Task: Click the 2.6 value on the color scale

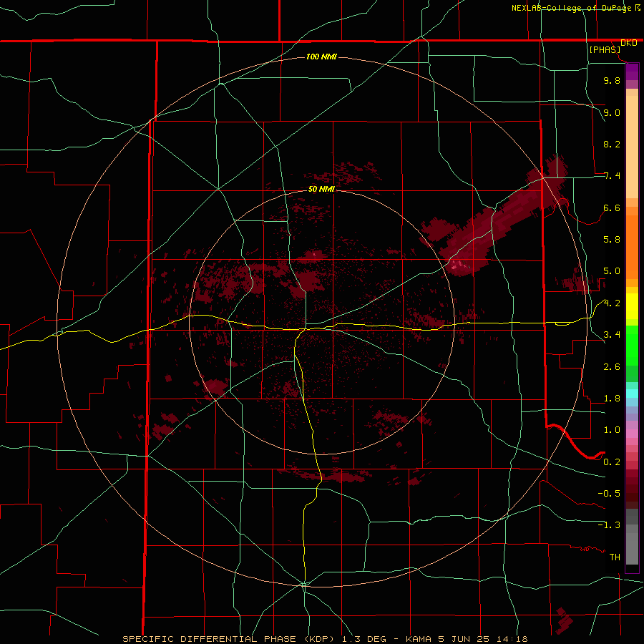Action: click(x=612, y=367)
